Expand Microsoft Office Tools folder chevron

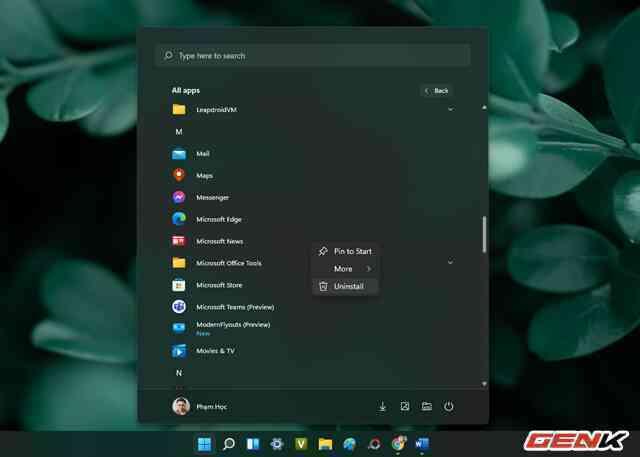click(451, 261)
